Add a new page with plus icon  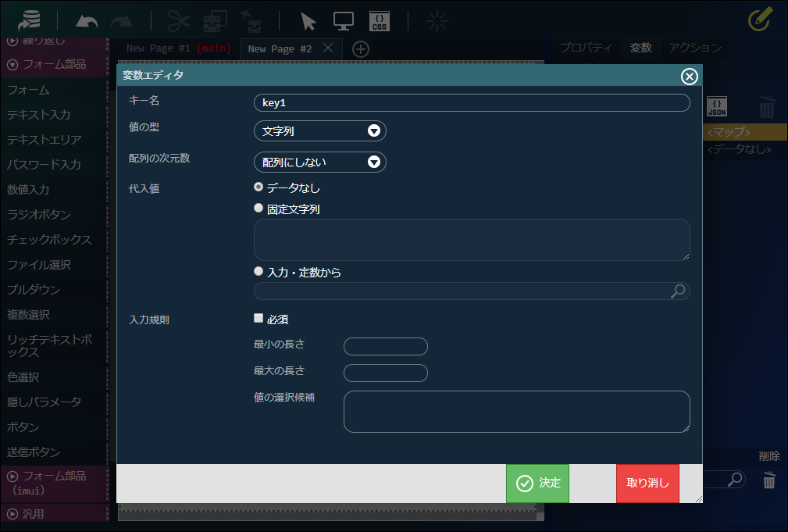pyautogui.click(x=361, y=49)
